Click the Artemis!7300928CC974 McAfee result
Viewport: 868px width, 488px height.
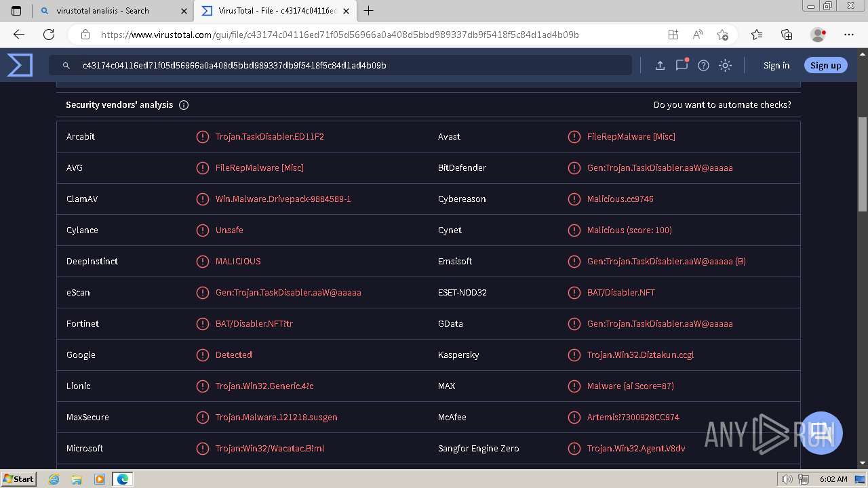click(x=633, y=418)
